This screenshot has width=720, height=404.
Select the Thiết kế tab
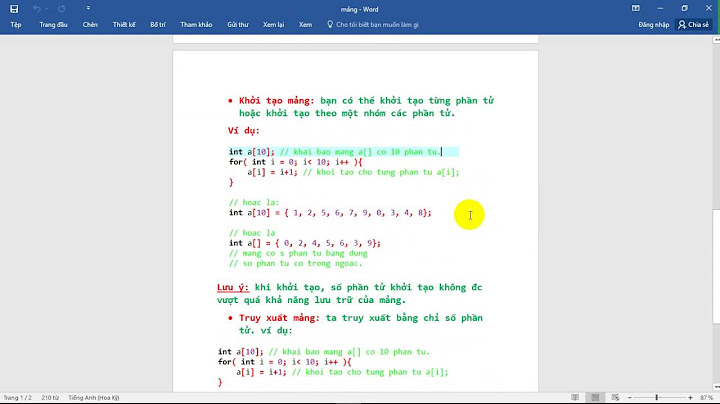pyautogui.click(x=124, y=25)
